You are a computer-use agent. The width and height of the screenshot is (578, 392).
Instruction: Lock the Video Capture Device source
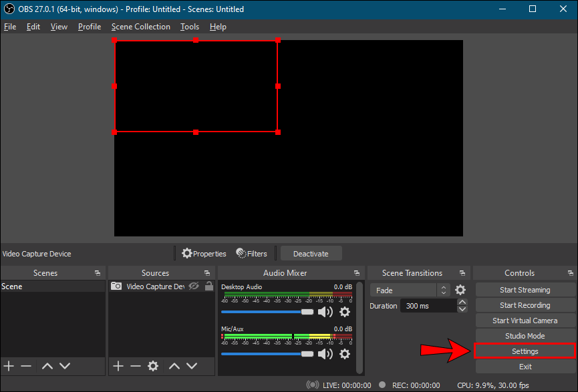coord(209,286)
